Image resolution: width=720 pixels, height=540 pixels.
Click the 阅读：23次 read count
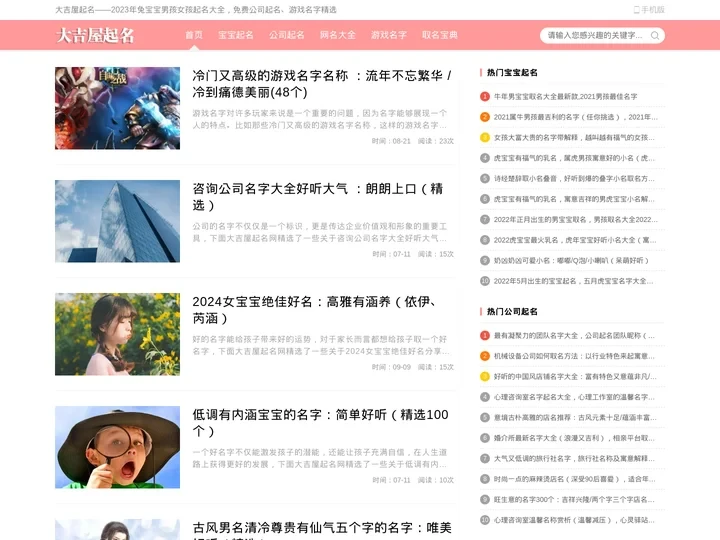point(436,141)
